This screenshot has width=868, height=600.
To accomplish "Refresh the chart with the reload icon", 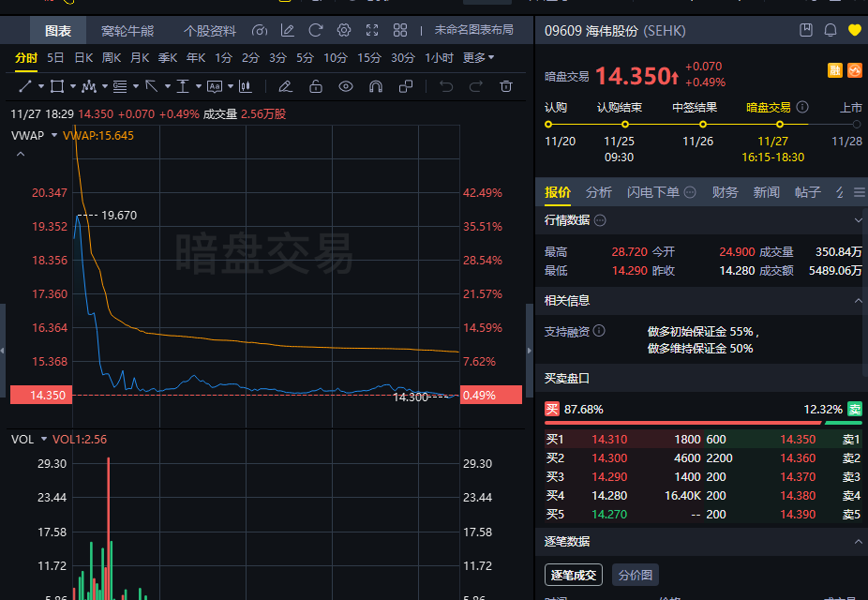I will click(x=316, y=30).
